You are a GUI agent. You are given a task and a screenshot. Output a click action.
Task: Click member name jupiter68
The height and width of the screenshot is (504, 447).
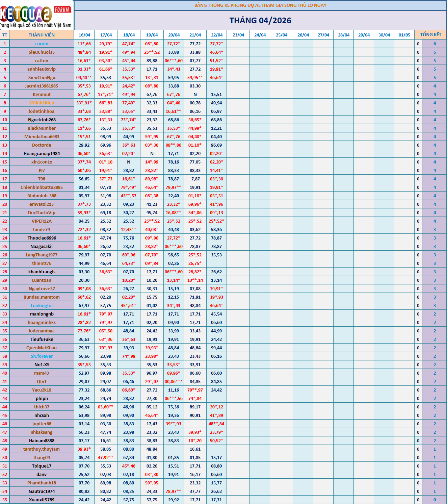(x=42, y=424)
